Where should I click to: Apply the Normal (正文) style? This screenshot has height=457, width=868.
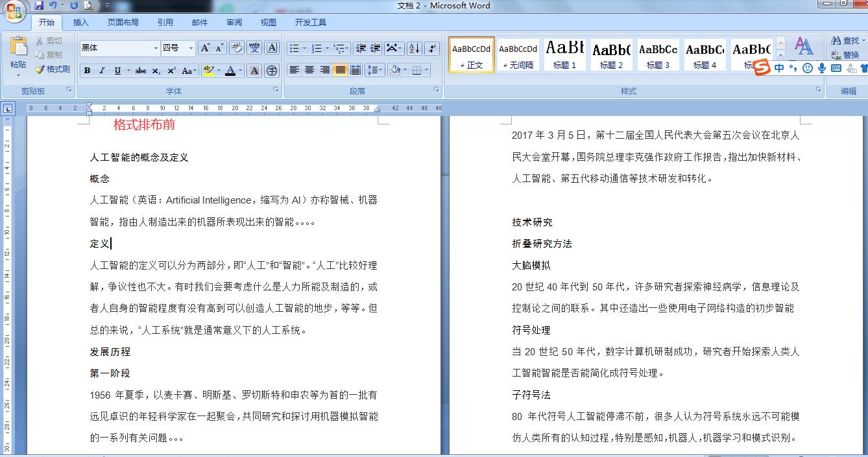pyautogui.click(x=472, y=54)
